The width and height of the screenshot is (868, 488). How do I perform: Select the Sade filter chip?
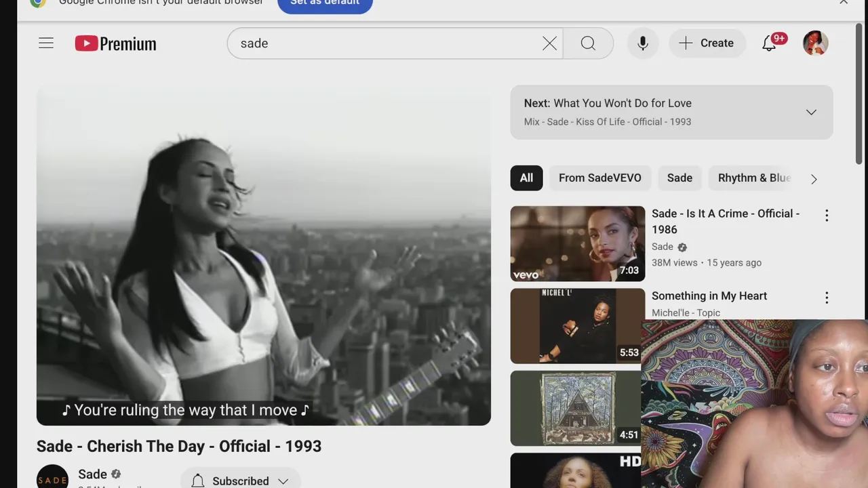(x=679, y=178)
